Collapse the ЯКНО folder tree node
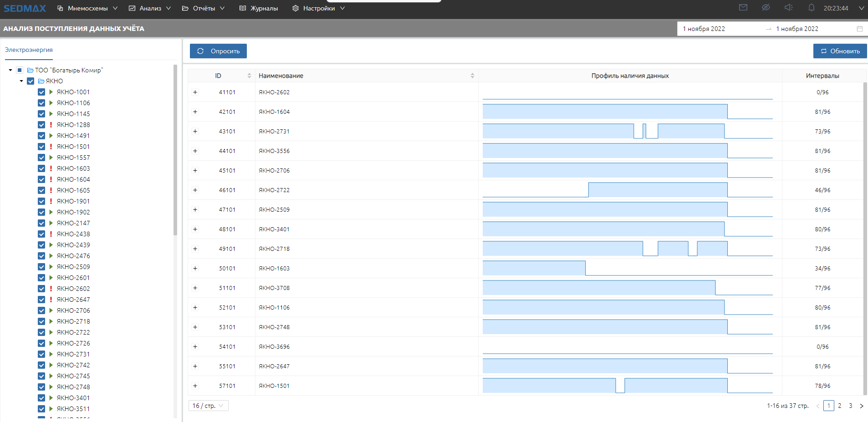Viewport: 868px width, 422px height. (x=21, y=81)
